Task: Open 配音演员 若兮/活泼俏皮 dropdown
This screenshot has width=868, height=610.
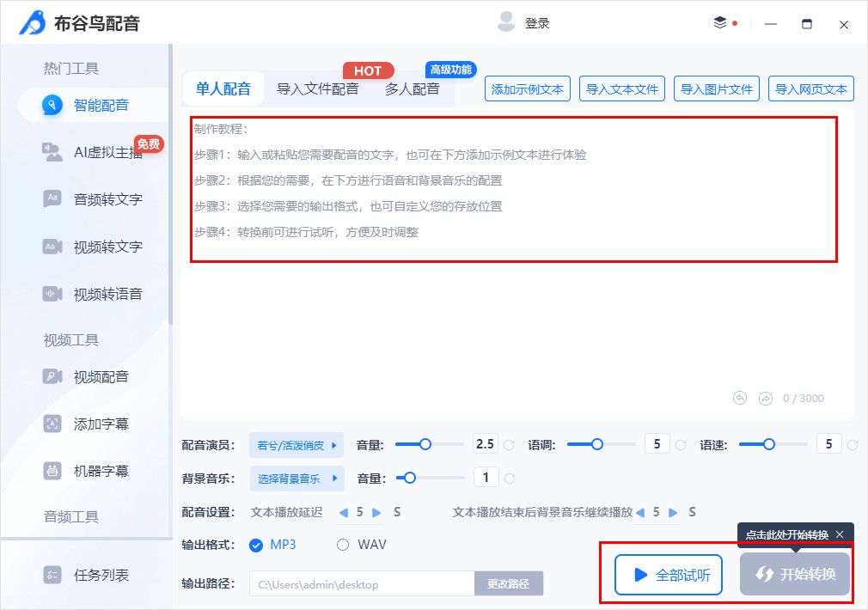Action: click(296, 445)
